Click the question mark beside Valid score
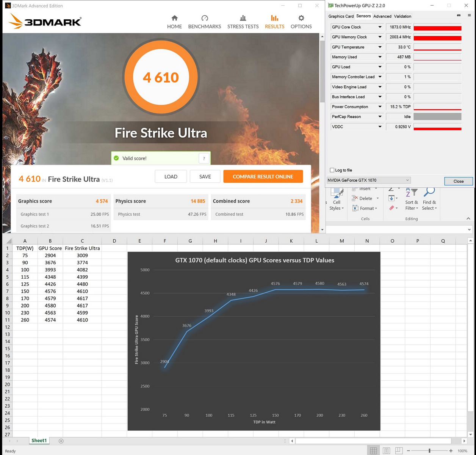This screenshot has width=476, height=455. click(x=204, y=158)
